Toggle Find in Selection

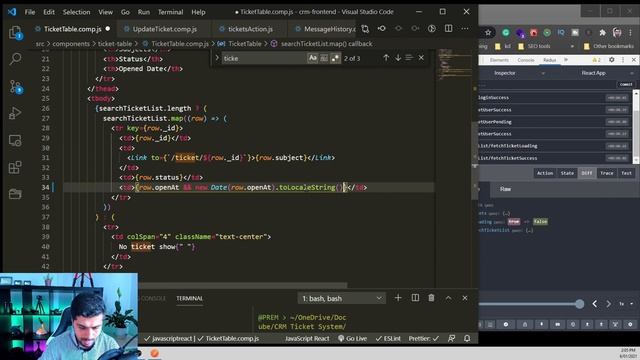pyautogui.click(x=409, y=58)
